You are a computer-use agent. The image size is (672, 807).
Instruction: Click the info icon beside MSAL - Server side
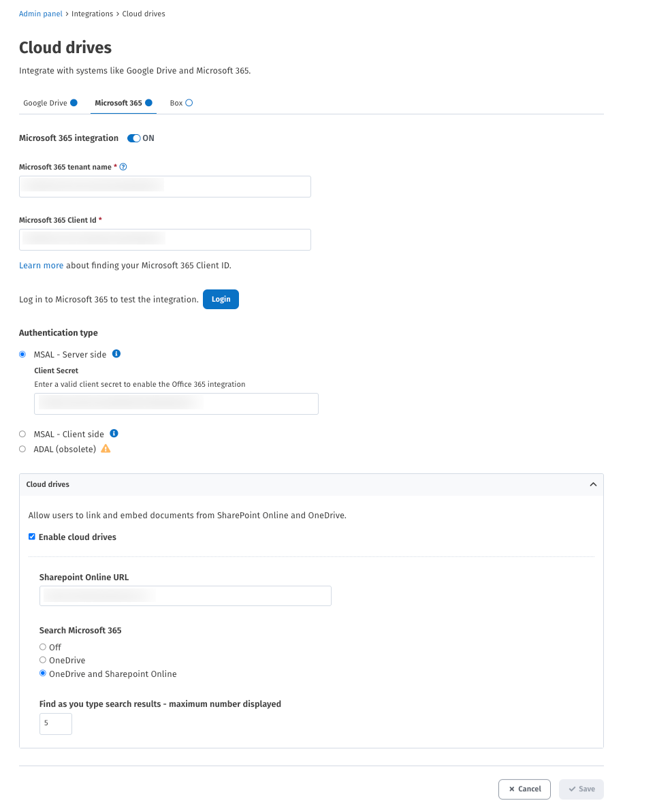(x=116, y=353)
